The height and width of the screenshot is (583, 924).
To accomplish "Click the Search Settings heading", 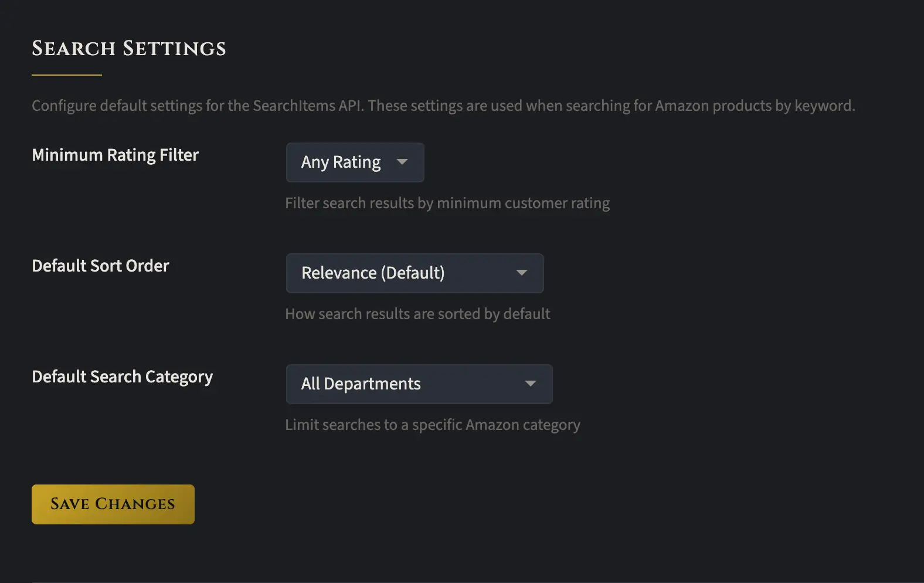I will pos(128,49).
